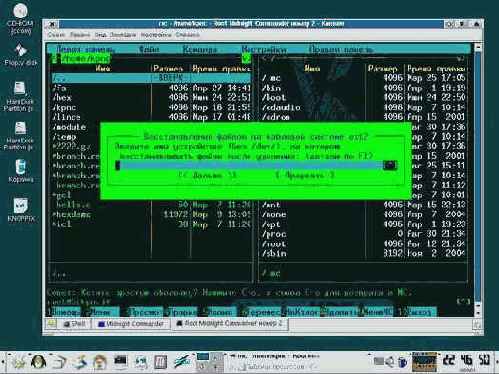This screenshot has width=499, height=374.
Task: Open Настройки menu in Midnight Commander
Action: tap(264, 49)
